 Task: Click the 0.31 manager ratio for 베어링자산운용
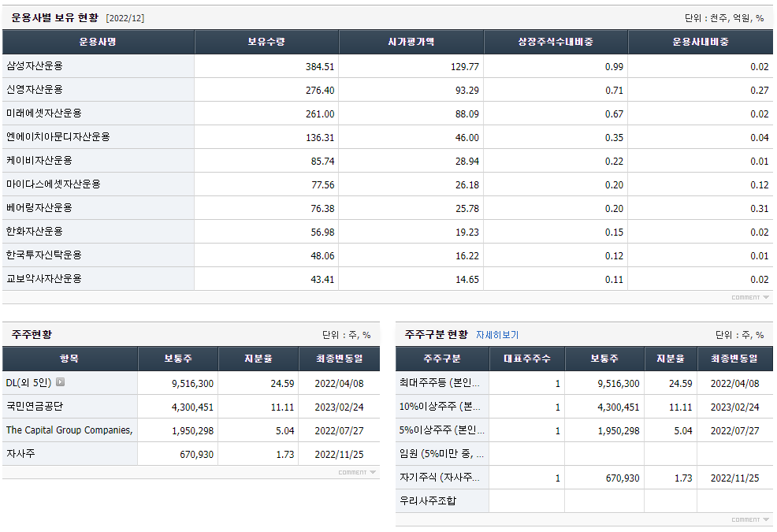pos(759,208)
